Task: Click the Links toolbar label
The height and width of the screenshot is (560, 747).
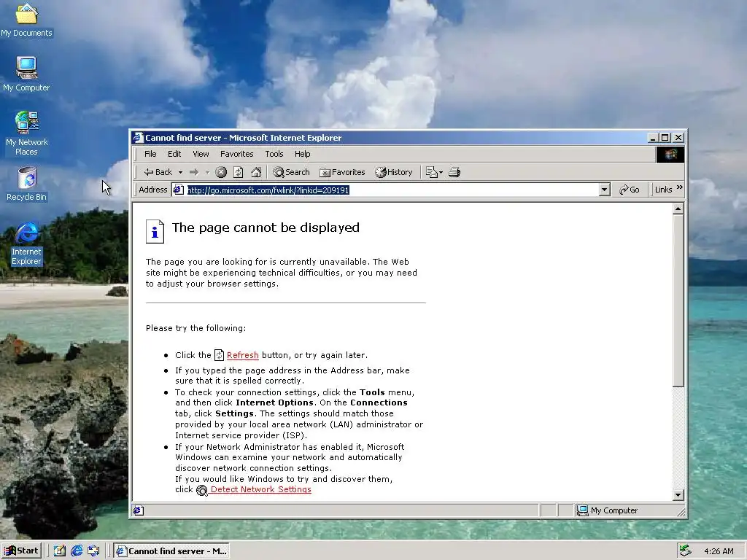Action: coord(663,190)
